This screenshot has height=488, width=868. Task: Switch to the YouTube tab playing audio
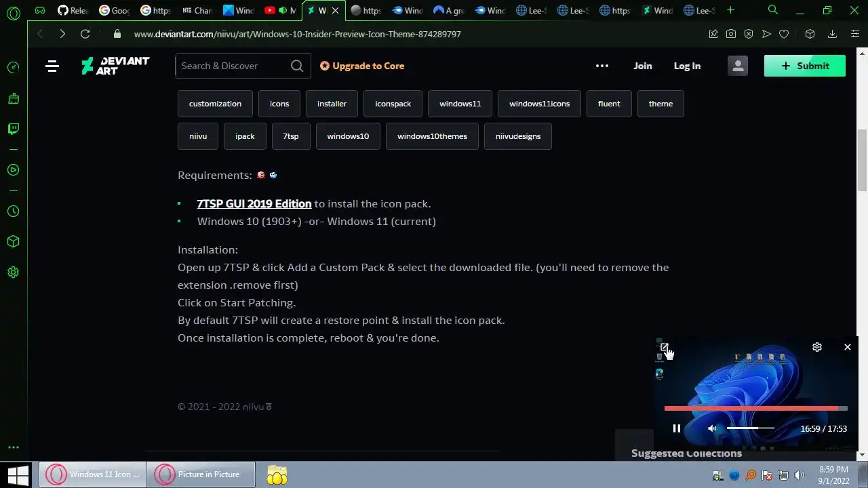(279, 10)
